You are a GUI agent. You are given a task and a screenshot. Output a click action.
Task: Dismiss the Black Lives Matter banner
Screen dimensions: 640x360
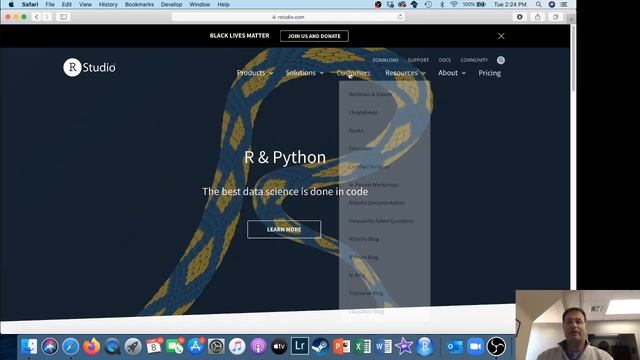[x=501, y=36]
